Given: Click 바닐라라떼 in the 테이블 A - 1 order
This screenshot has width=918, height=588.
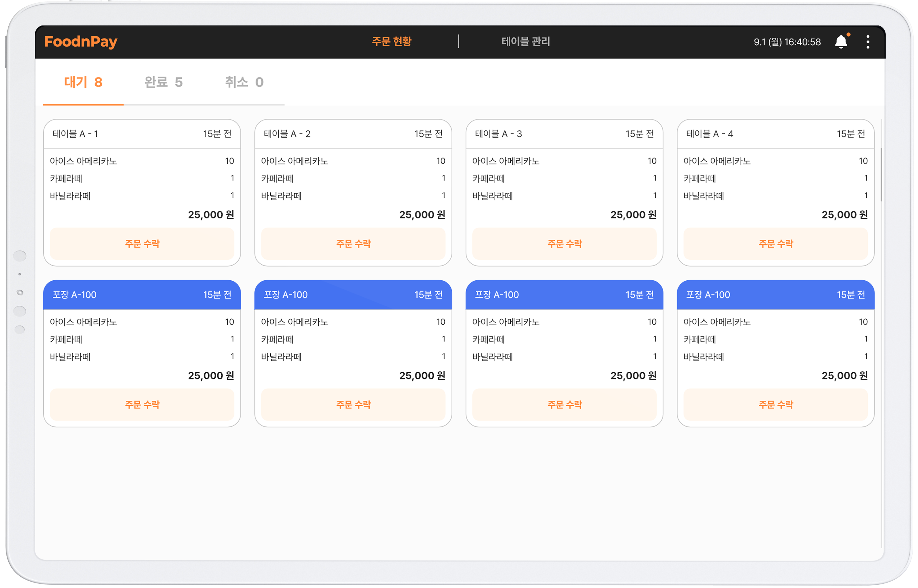Looking at the screenshot, I should click(x=70, y=196).
